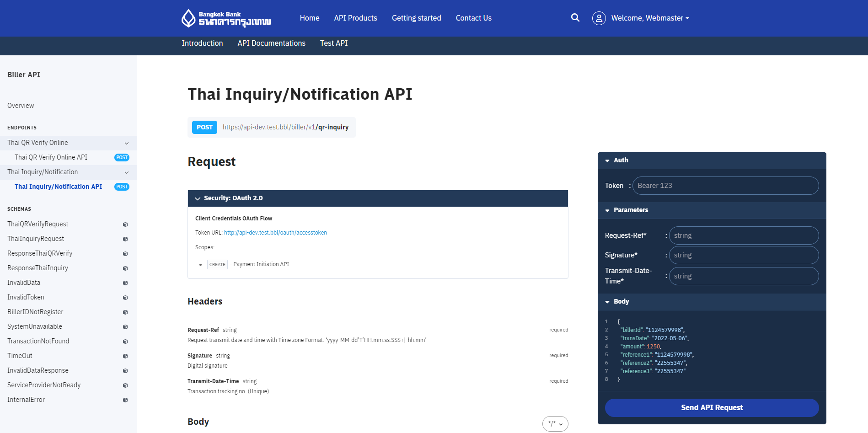
Task: Click the JSON body editor
Action: [712, 351]
